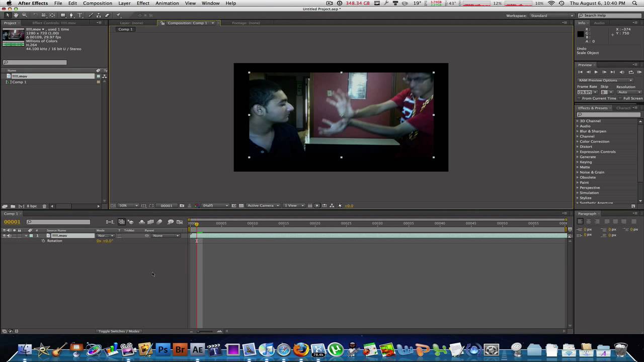Viewport: 644px width, 362px height.
Task: Click the Workspace Standard selector
Action: tap(552, 16)
